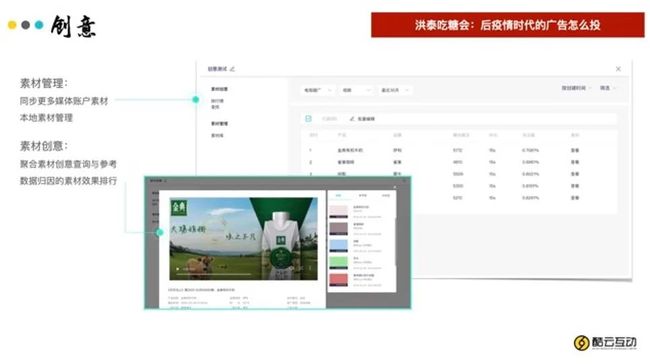Open the second filter dropdown in the filter bar
Screen dimensions: 650x364
[x=356, y=90]
